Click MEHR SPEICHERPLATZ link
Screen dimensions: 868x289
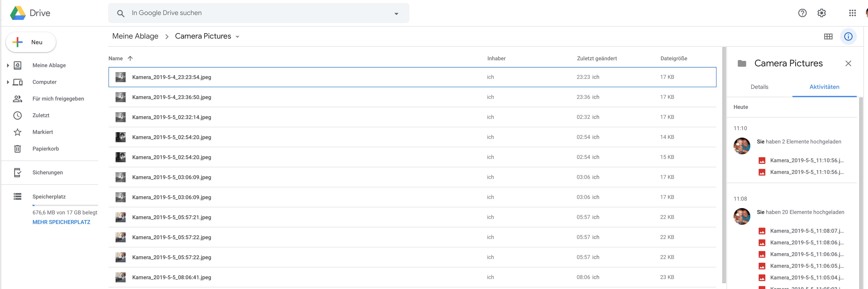(61, 222)
